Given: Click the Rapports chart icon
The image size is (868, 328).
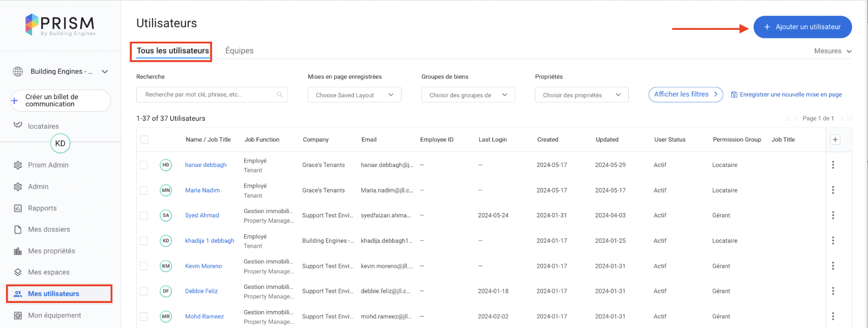Looking at the screenshot, I should coord(18,208).
